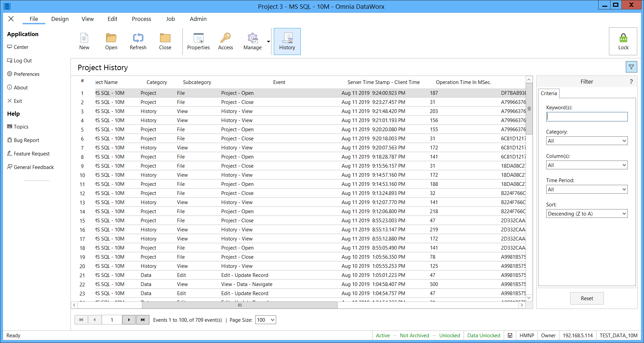Open Help Topics

coord(18,127)
